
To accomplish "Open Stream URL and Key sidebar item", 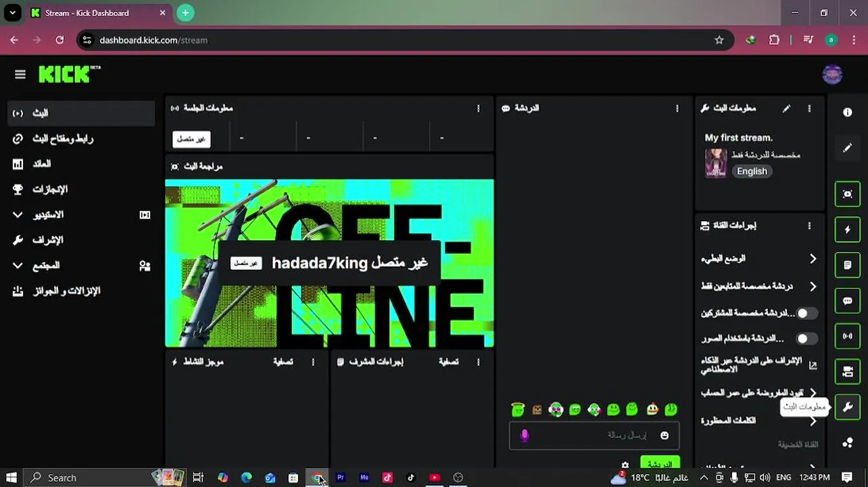I will pyautogui.click(x=81, y=139).
